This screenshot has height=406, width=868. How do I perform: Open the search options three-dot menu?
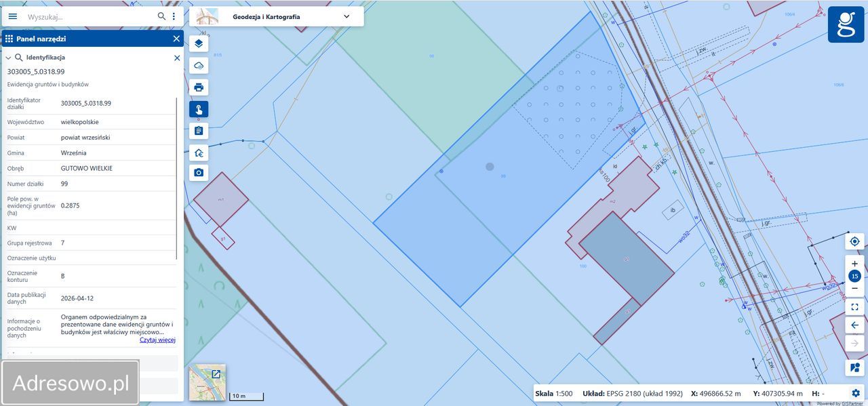(x=174, y=16)
